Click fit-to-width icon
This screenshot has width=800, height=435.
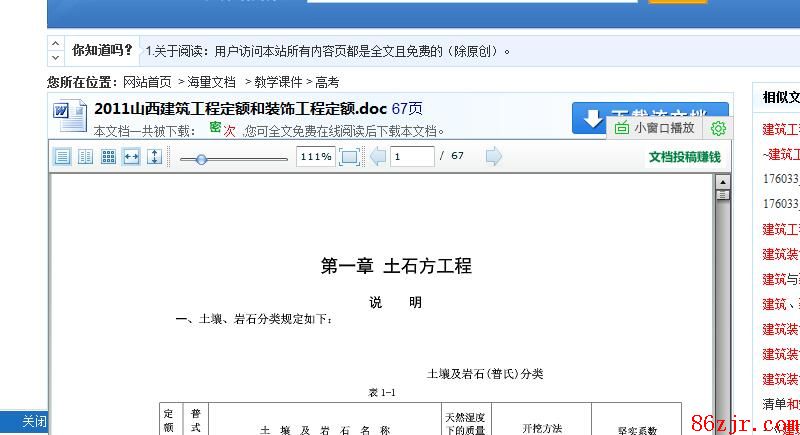131,156
